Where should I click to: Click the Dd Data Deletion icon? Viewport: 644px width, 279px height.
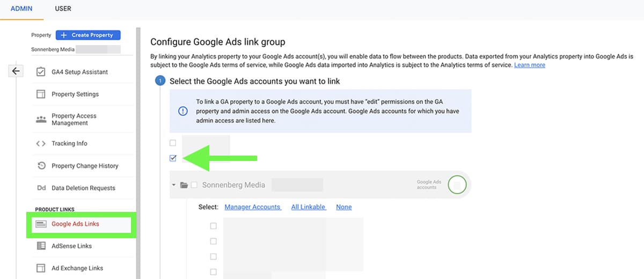point(41,188)
